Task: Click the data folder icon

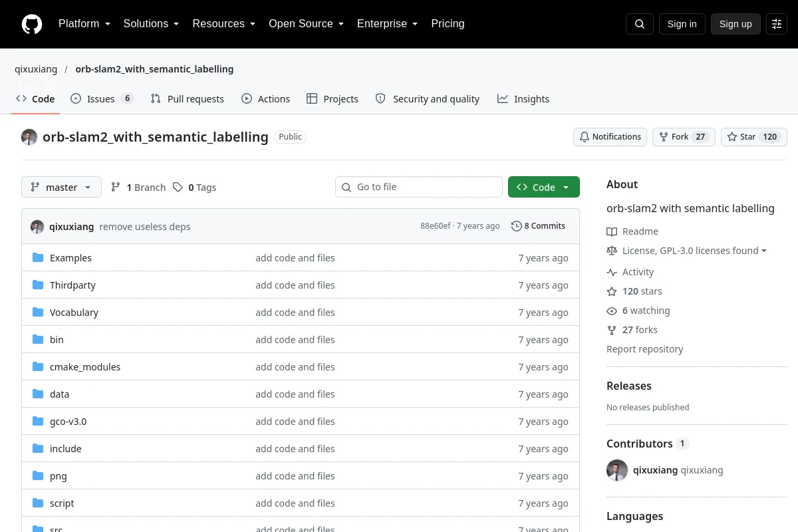Action: tap(38, 394)
